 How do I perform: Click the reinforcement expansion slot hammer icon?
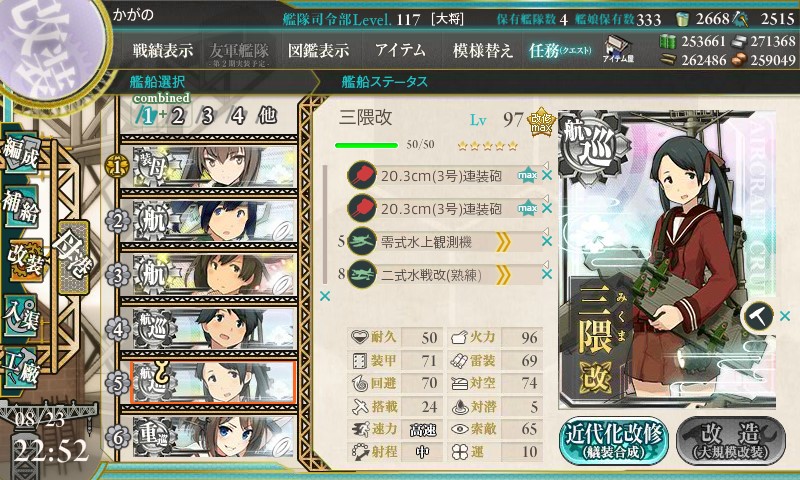757,317
